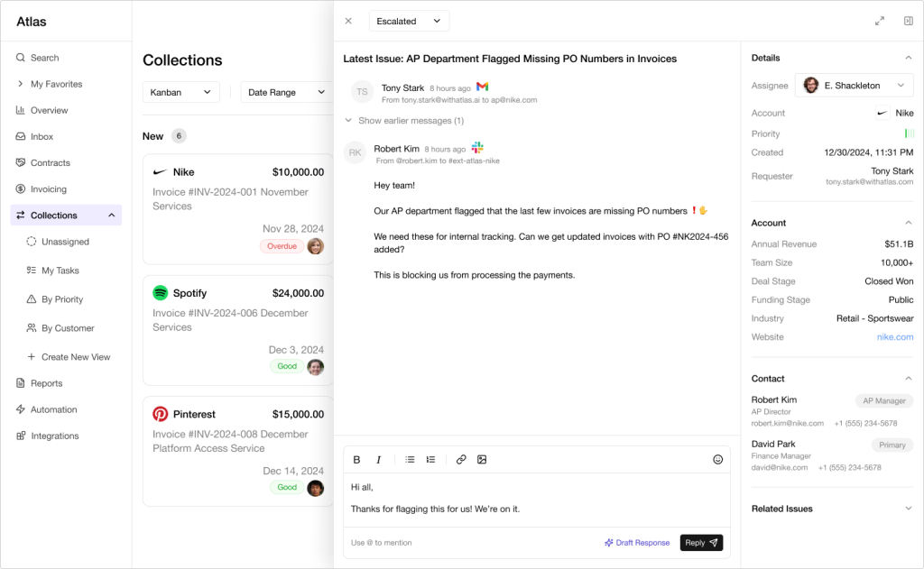
Task: Click the Spotify card assignee avatar
Action: [316, 367]
